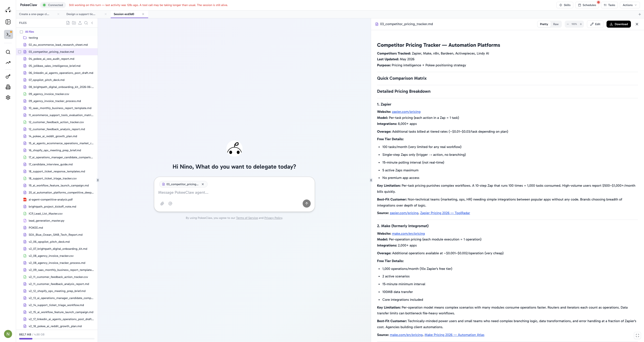
Task: Click the user avatar N
Action: [8, 334]
